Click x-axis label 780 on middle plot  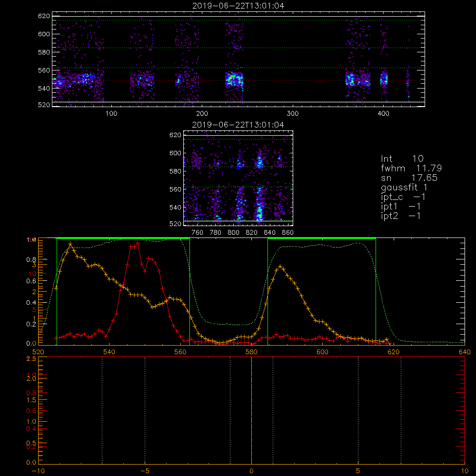pos(216,232)
